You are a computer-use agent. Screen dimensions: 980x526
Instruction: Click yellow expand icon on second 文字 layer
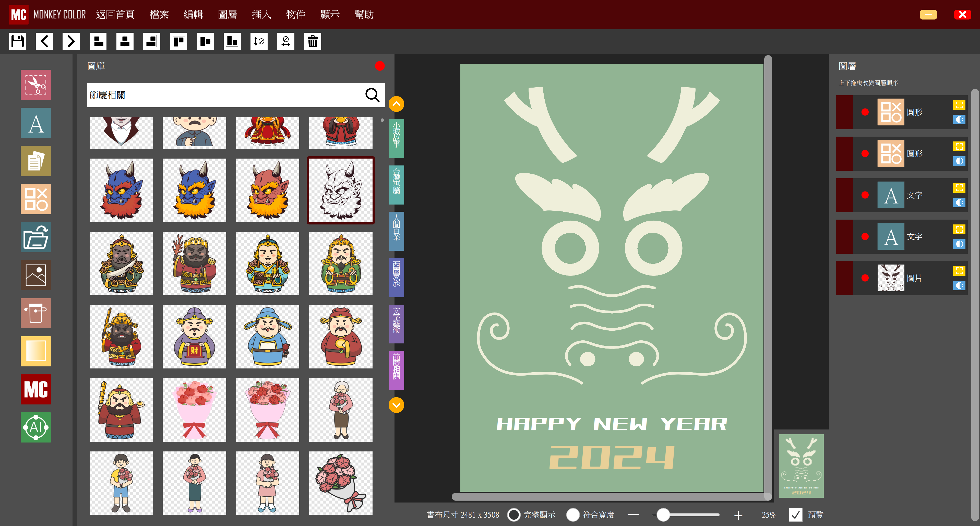[x=959, y=229]
